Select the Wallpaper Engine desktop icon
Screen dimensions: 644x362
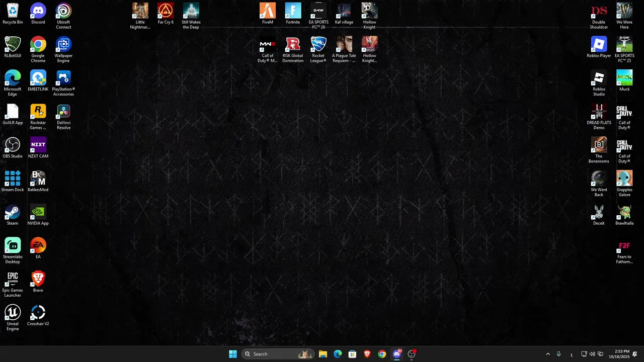63,50
